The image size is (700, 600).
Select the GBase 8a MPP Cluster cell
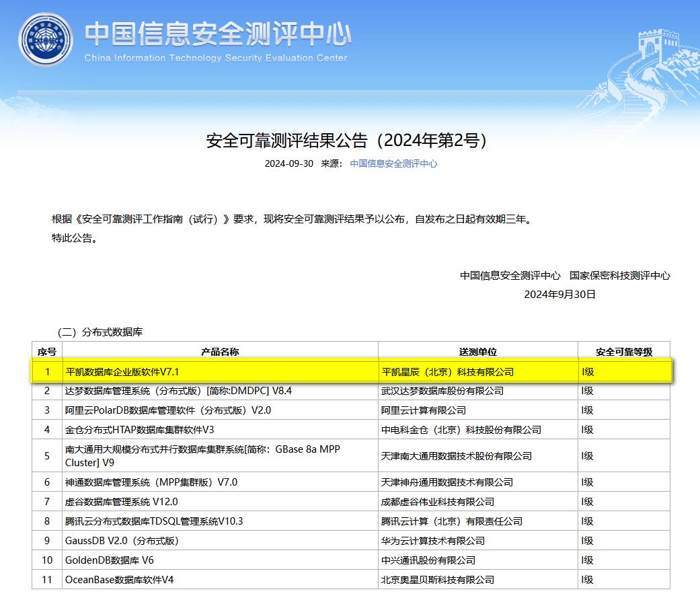[220, 456]
